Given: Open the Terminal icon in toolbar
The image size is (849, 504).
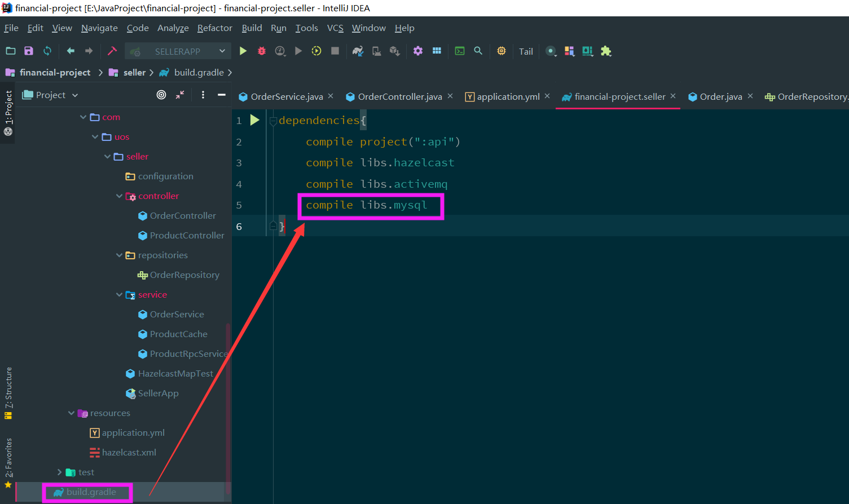Looking at the screenshot, I should pos(460,51).
